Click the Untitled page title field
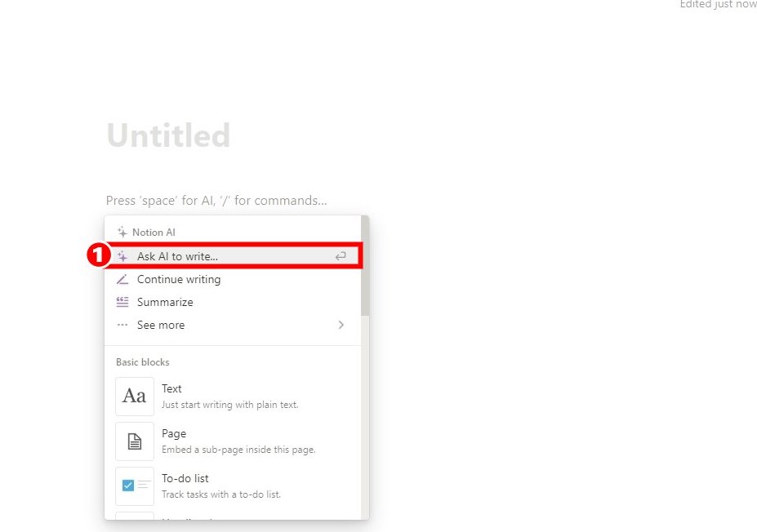 point(169,135)
